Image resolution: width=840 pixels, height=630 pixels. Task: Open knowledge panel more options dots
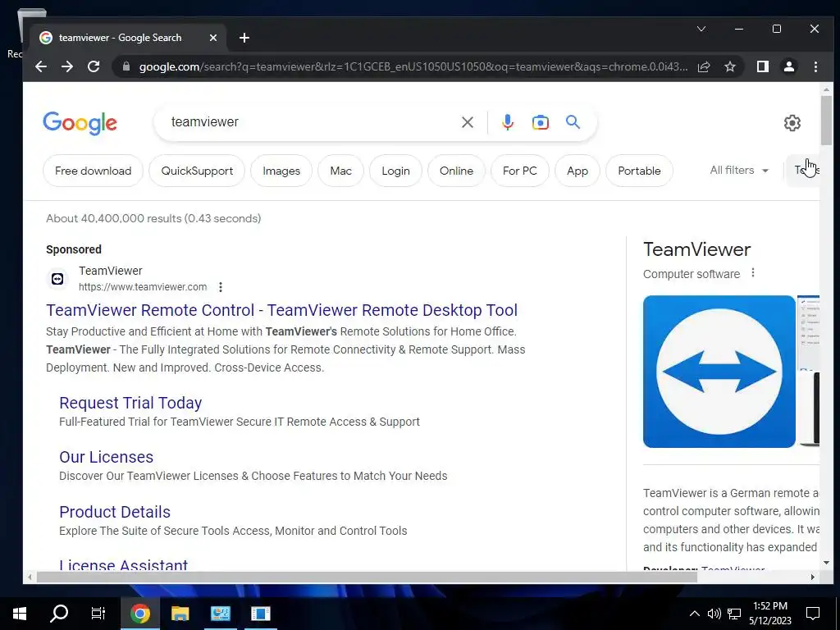click(x=753, y=272)
